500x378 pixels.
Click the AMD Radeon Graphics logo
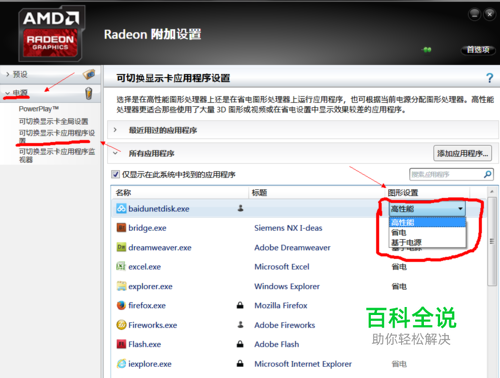coord(51,33)
